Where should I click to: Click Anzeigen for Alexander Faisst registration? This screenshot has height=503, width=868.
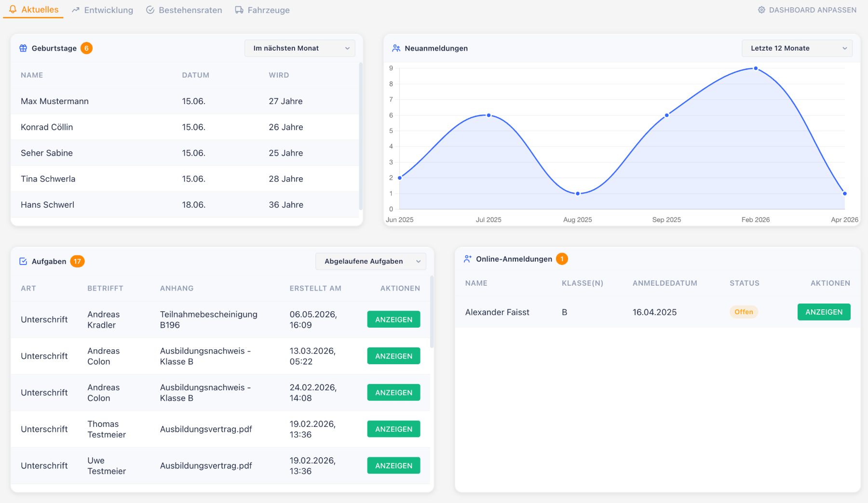pos(824,312)
